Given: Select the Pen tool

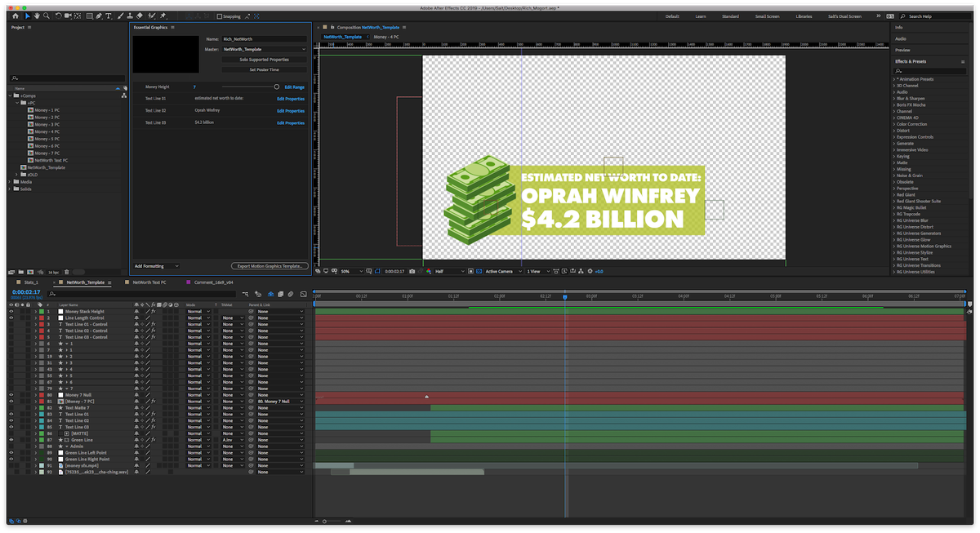Looking at the screenshot, I should point(99,16).
